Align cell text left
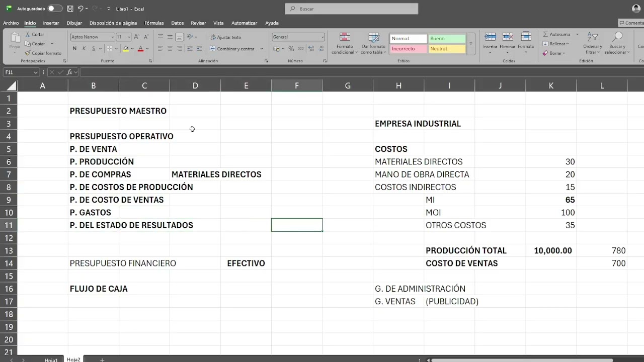The height and width of the screenshot is (362, 644). point(160,49)
